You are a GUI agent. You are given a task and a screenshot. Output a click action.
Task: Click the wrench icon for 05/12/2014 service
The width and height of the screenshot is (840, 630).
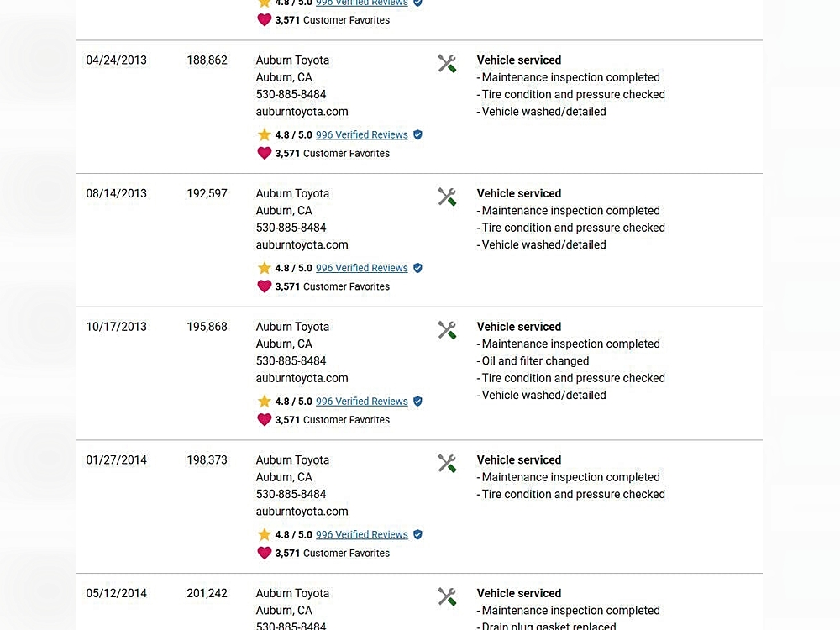pyautogui.click(x=447, y=596)
